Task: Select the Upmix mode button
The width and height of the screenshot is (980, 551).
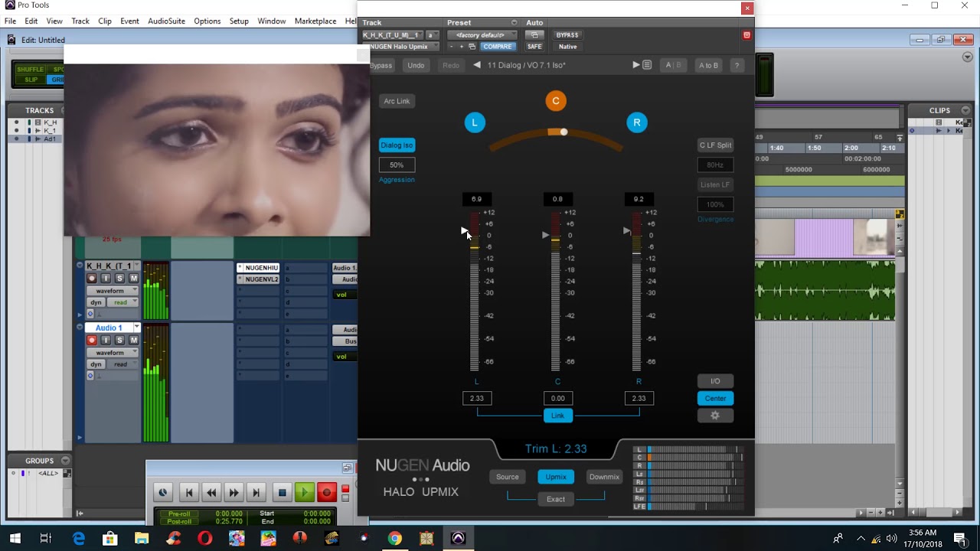Action: [556, 477]
